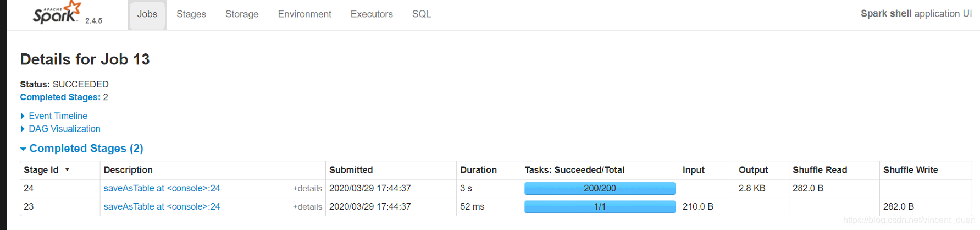Click the Completed Stages: link
This screenshot has height=230, width=980.
pos(60,97)
